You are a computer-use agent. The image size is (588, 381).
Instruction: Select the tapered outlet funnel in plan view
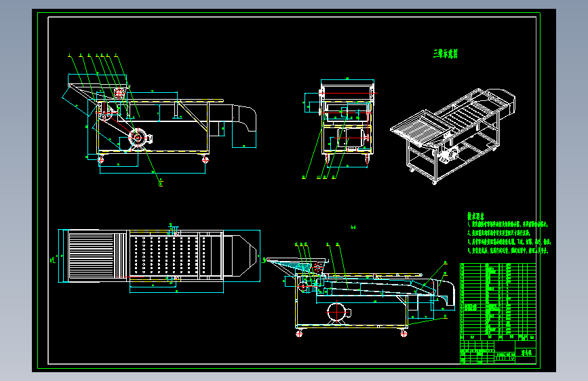pyautogui.click(x=245, y=256)
